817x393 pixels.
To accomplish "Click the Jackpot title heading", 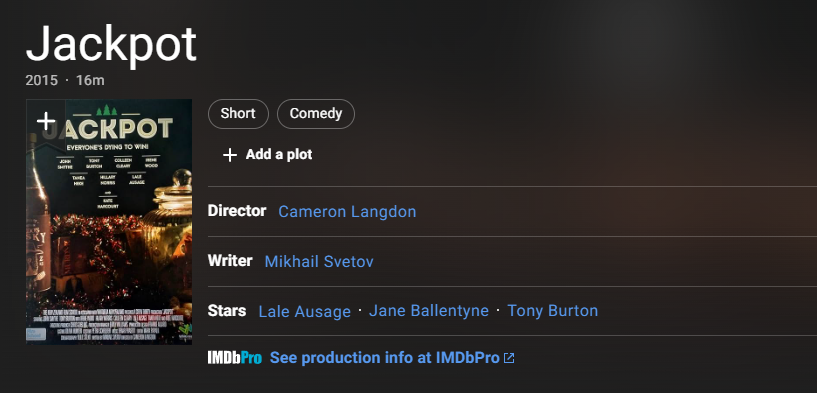I will click(x=111, y=44).
